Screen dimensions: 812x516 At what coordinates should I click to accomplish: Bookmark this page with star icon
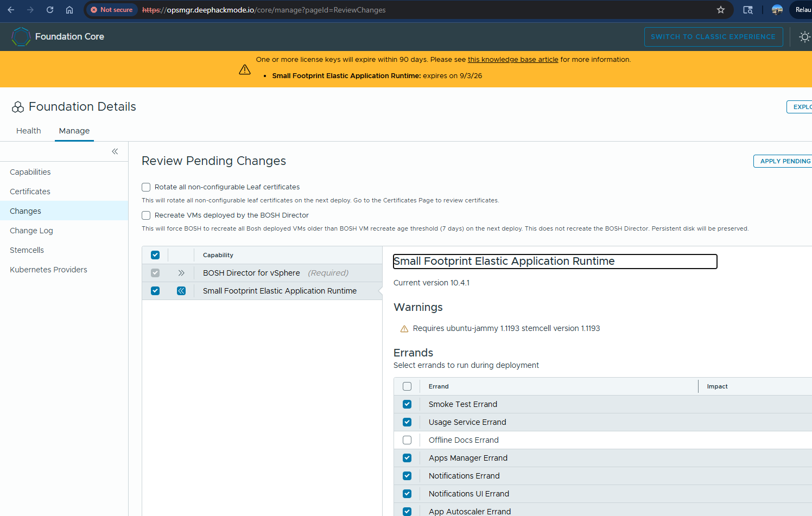[x=721, y=10]
